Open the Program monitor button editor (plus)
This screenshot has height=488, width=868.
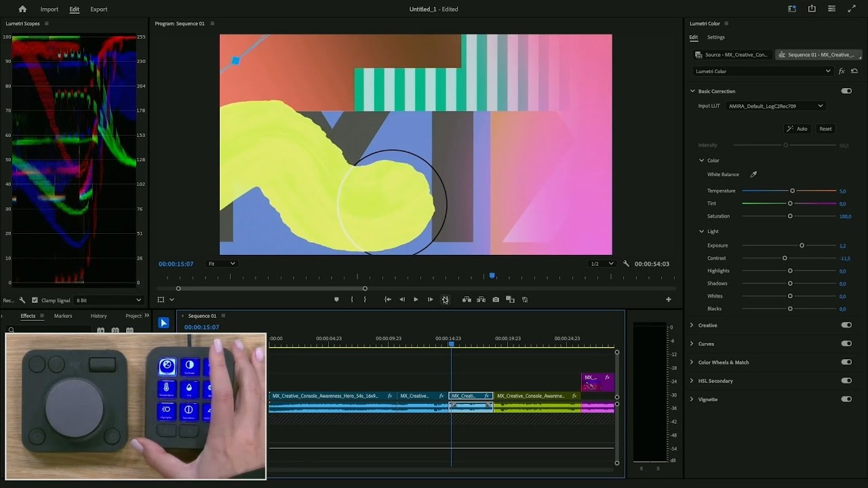pyautogui.click(x=668, y=300)
